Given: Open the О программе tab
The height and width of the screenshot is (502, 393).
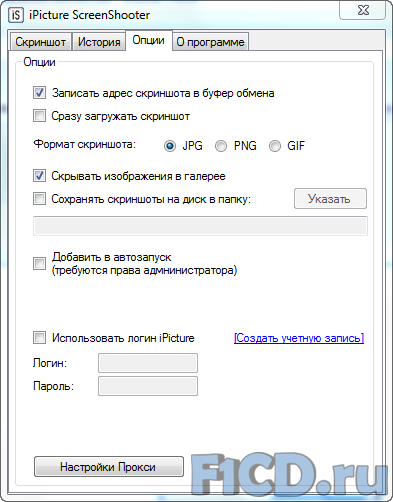Looking at the screenshot, I should 210,42.
